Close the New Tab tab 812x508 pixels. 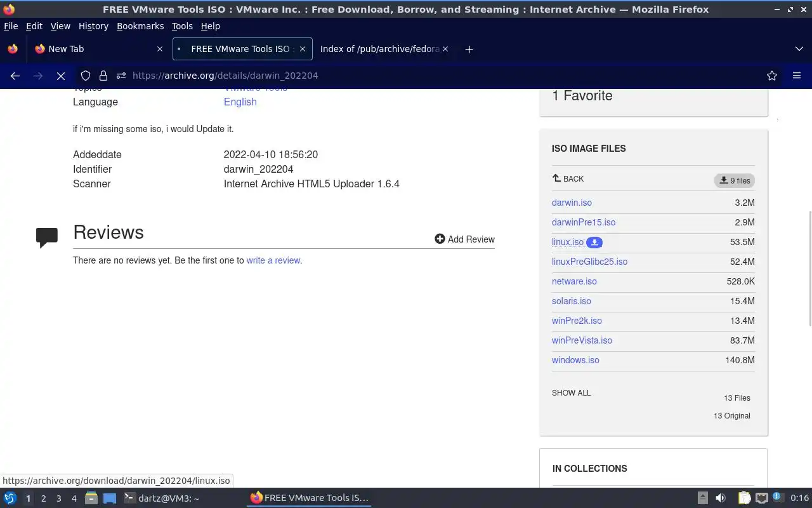(x=159, y=49)
